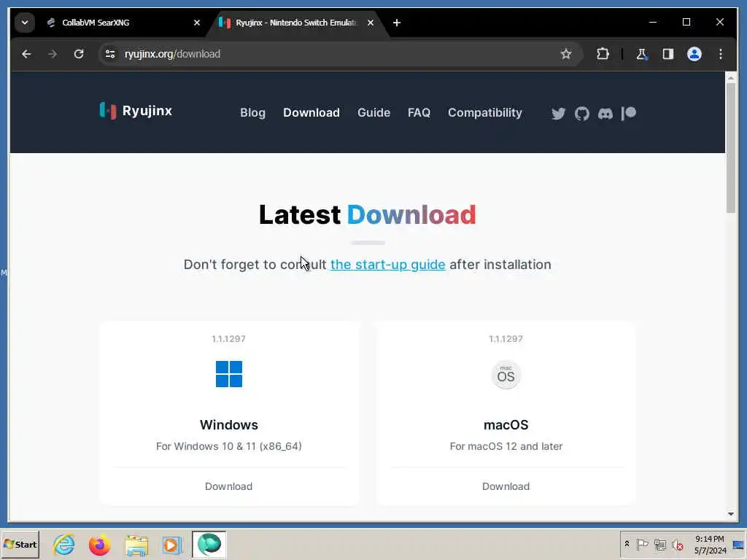Open Windows Media Player from the taskbar
The image size is (747, 560).
(x=171, y=545)
